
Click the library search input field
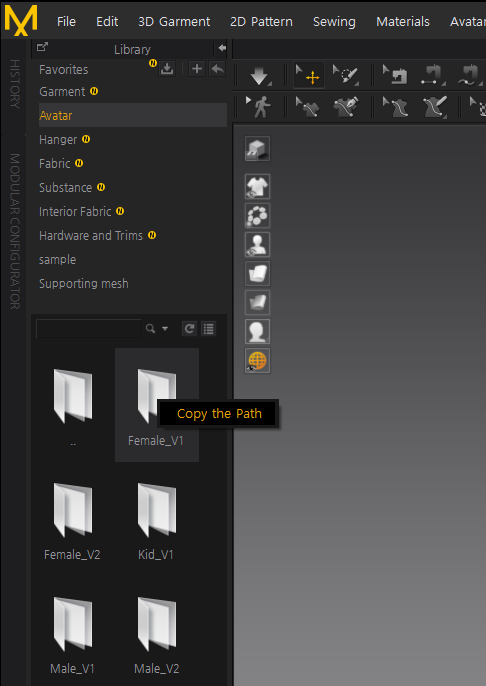[88, 329]
